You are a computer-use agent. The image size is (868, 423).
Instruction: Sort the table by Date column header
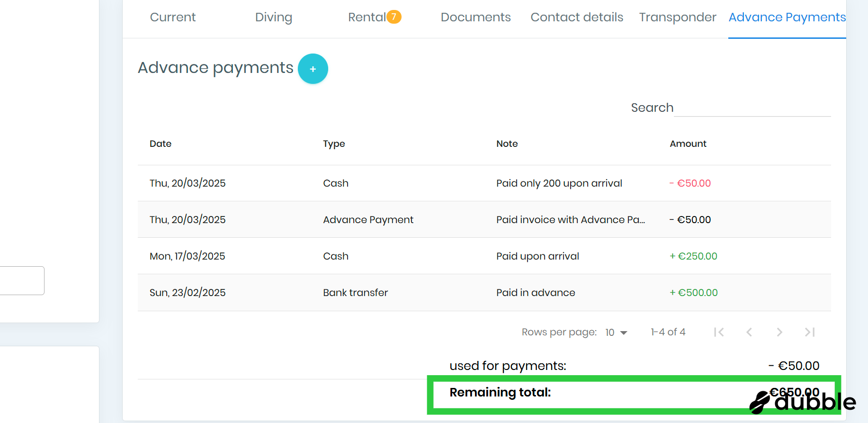click(x=161, y=144)
